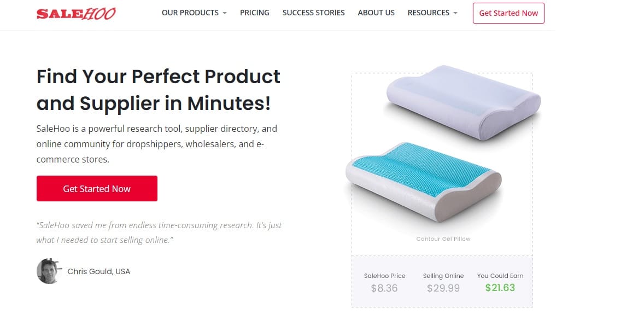Open the Our Products menu
644x325 pixels.
coord(190,13)
